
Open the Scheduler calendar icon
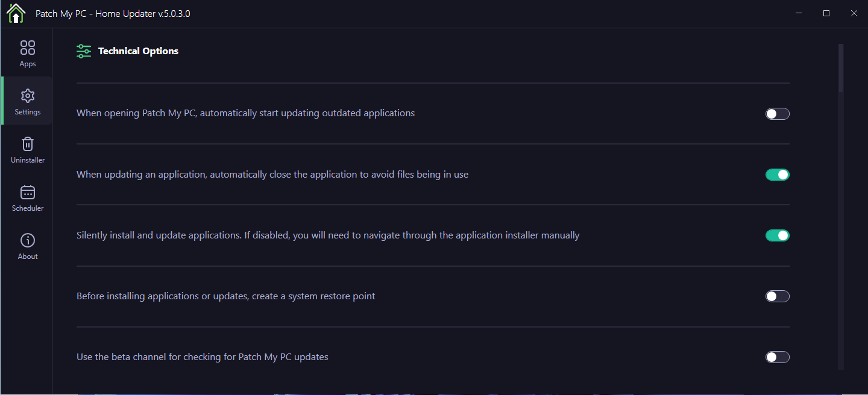pos(28,192)
